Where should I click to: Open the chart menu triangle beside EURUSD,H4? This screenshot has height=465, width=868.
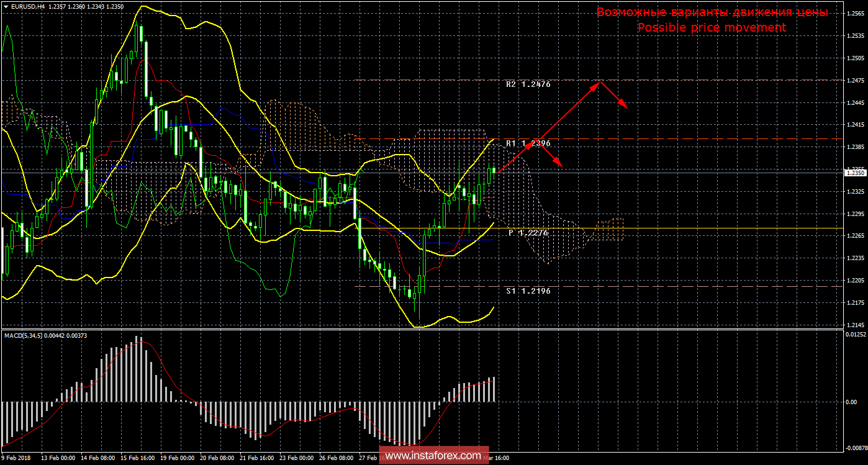pos(6,6)
